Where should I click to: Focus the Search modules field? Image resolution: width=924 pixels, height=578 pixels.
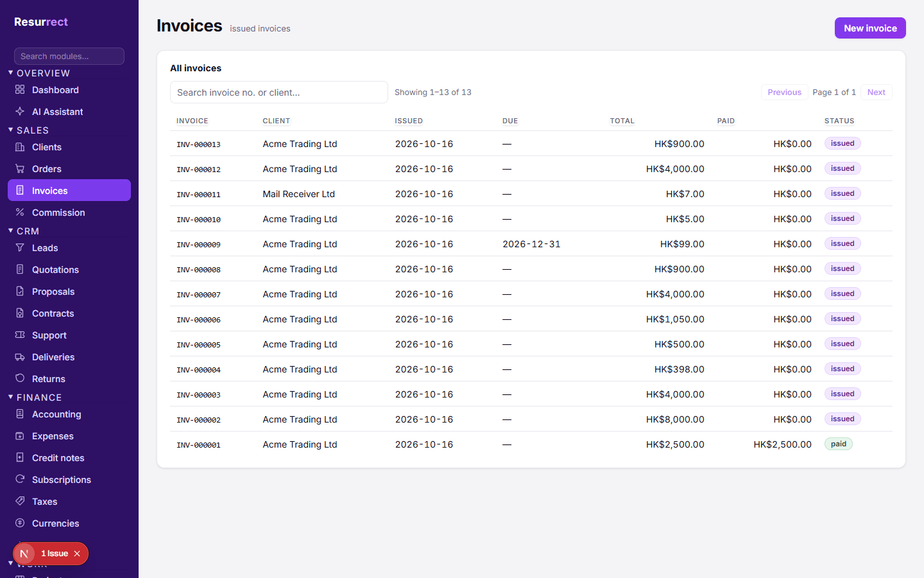[x=69, y=56]
